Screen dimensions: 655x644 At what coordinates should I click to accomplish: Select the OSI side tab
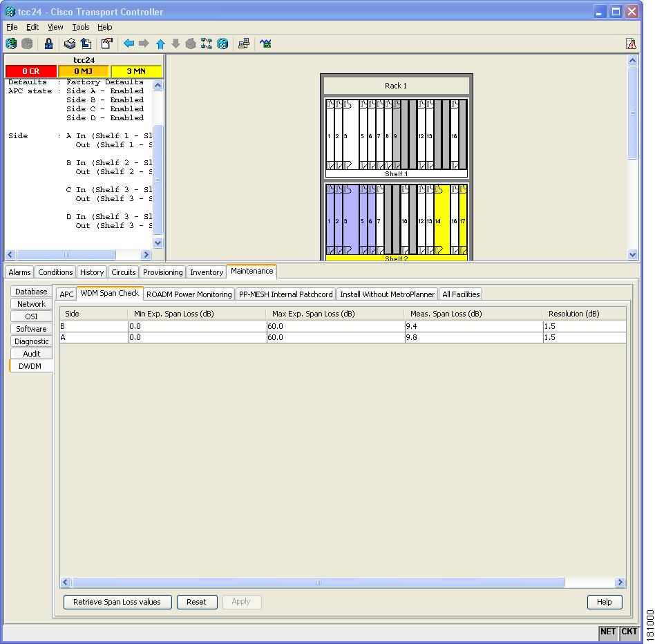pos(31,316)
